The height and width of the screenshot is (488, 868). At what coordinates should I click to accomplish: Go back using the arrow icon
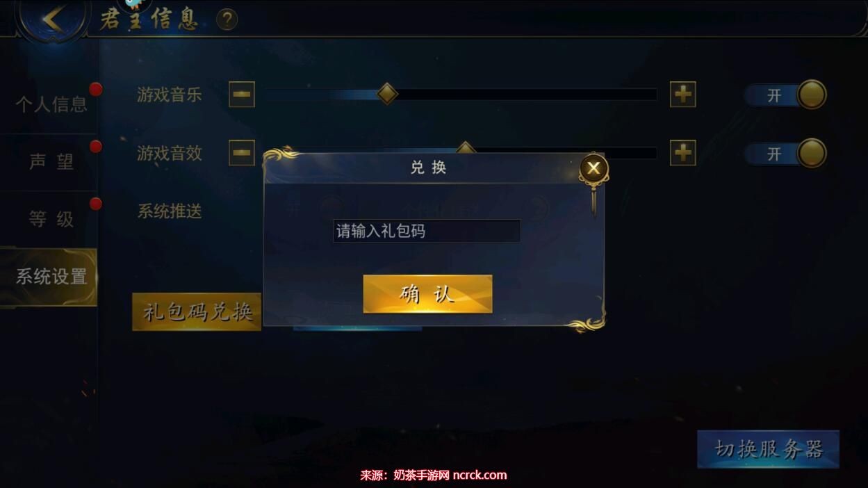[x=53, y=19]
